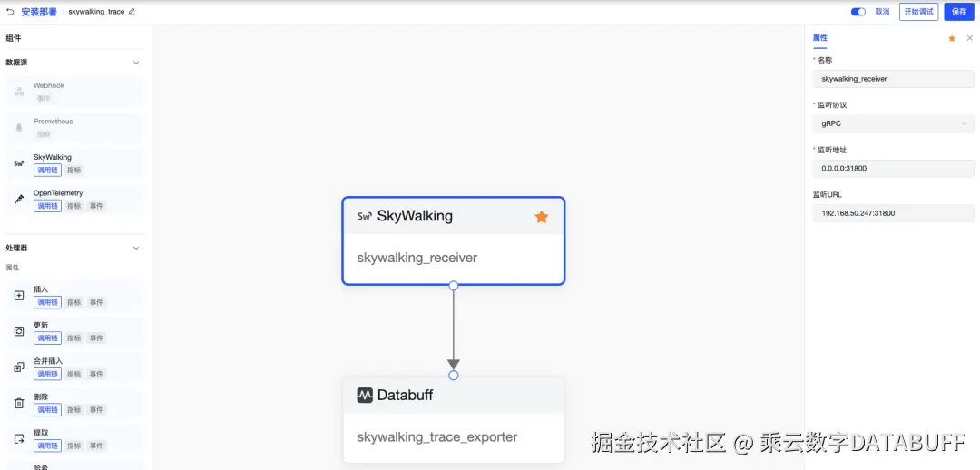
Task: Click the 事件 tag under 提取
Action: 95,446
